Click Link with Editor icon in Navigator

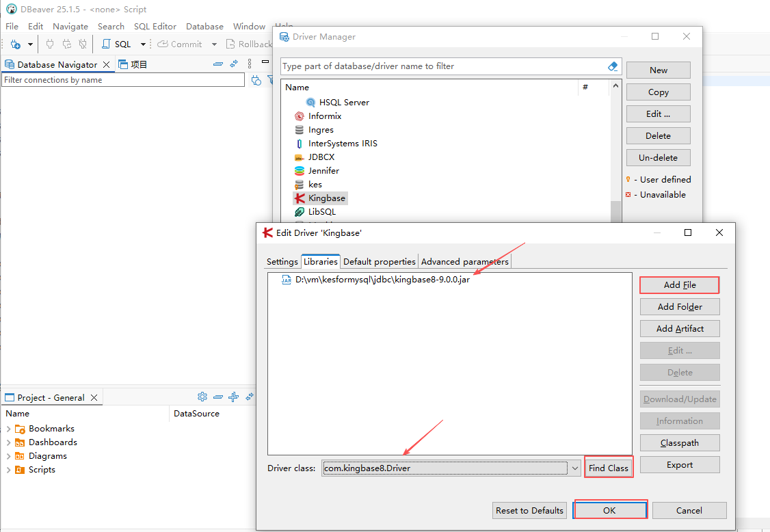click(x=234, y=64)
